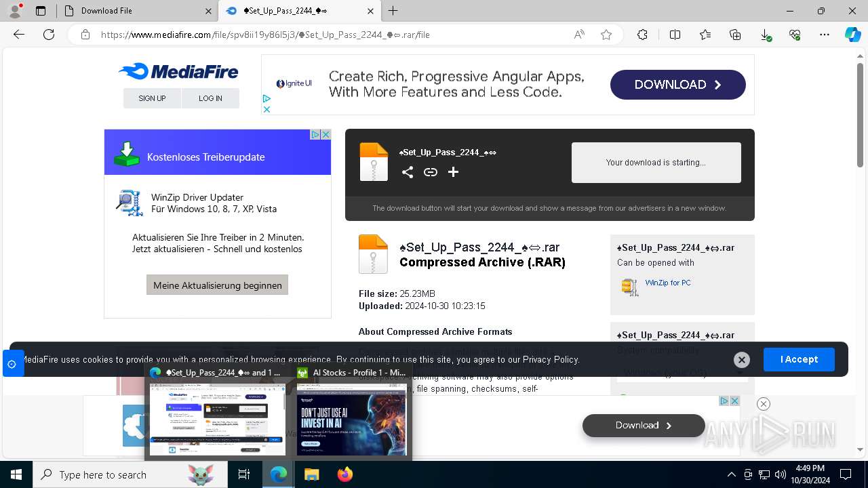Open the Privacy Policy link
Viewport: 868px width, 488px height.
551,360
